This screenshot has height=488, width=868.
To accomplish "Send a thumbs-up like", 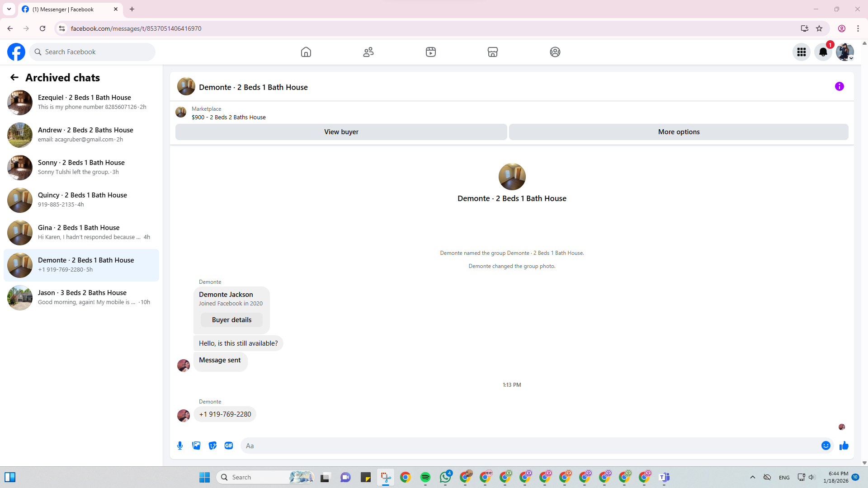I will (844, 446).
